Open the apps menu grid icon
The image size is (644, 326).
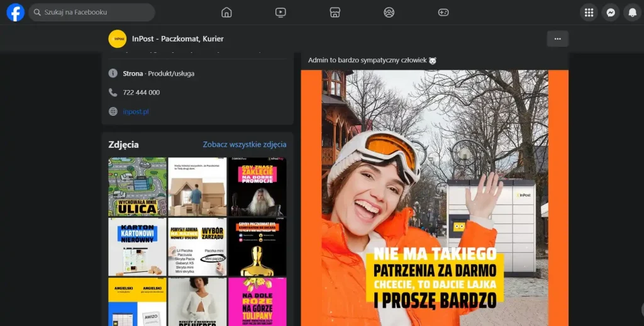[589, 13]
